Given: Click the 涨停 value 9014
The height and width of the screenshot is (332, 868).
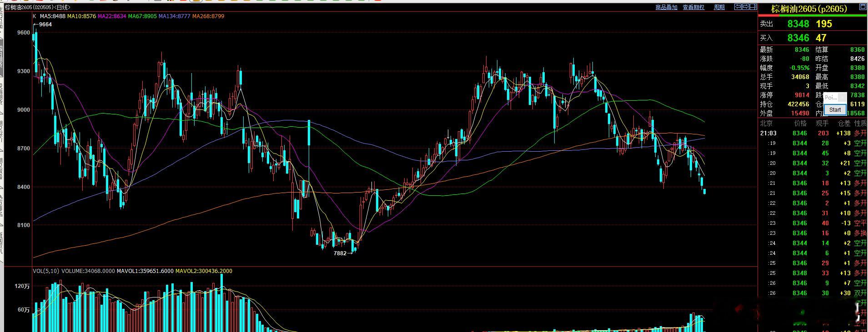Looking at the screenshot, I should pyautogui.click(x=802, y=95).
